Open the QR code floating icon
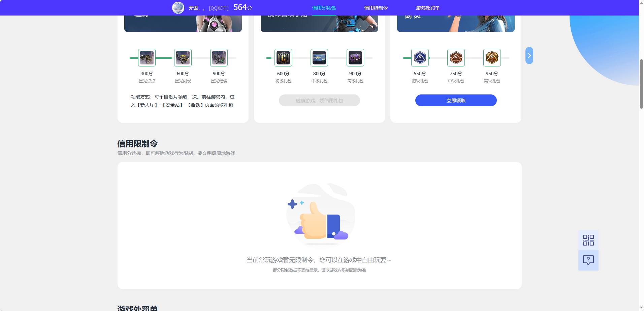Screen dimensions: 644x311 tap(588, 240)
